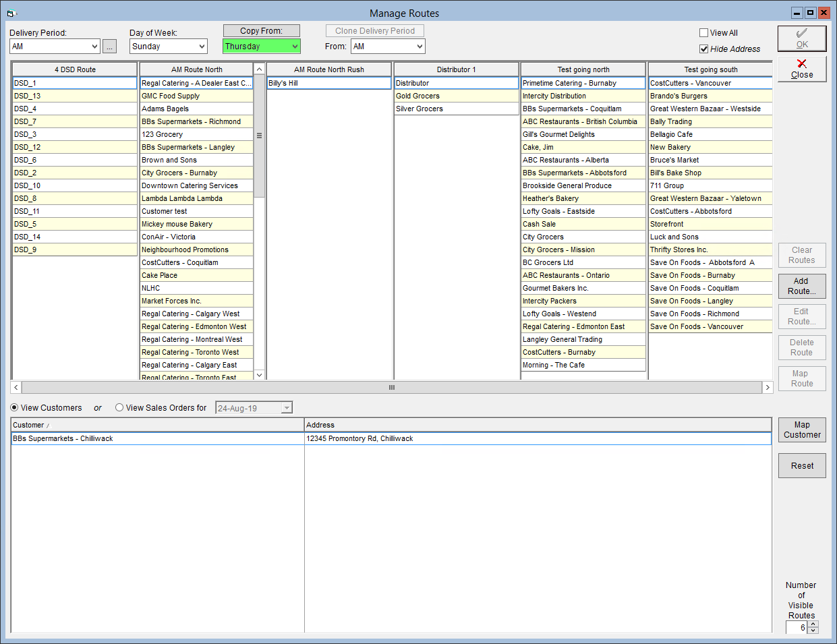Viewport: 837px width, 644px height.
Task: Select DSD_9 in the 4 DSD Route list
Action: click(x=75, y=250)
